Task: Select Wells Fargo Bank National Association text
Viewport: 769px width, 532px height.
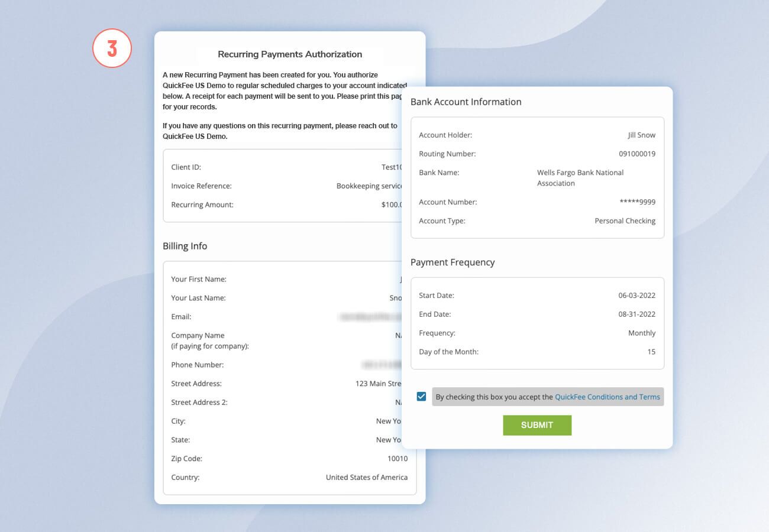Action: [x=580, y=178]
